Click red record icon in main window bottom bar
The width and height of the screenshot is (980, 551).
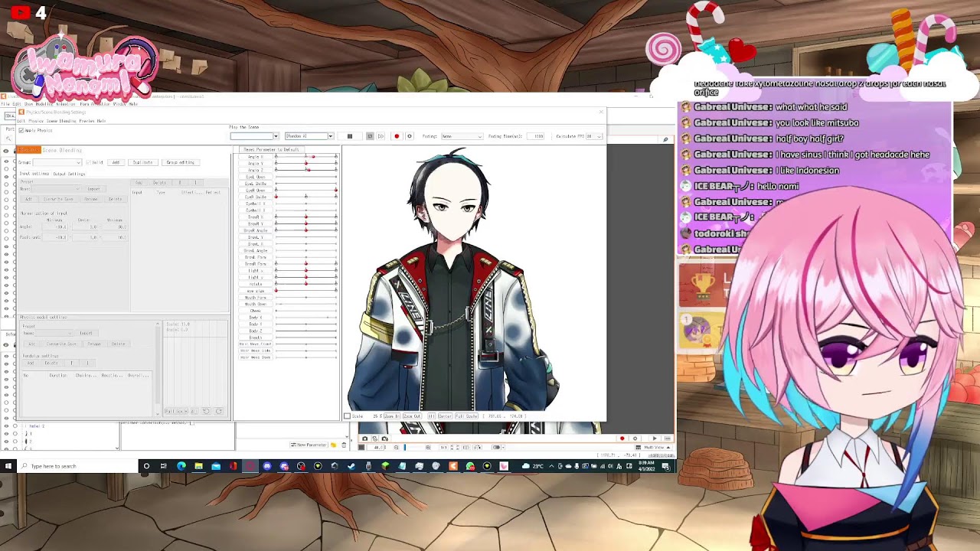click(622, 439)
